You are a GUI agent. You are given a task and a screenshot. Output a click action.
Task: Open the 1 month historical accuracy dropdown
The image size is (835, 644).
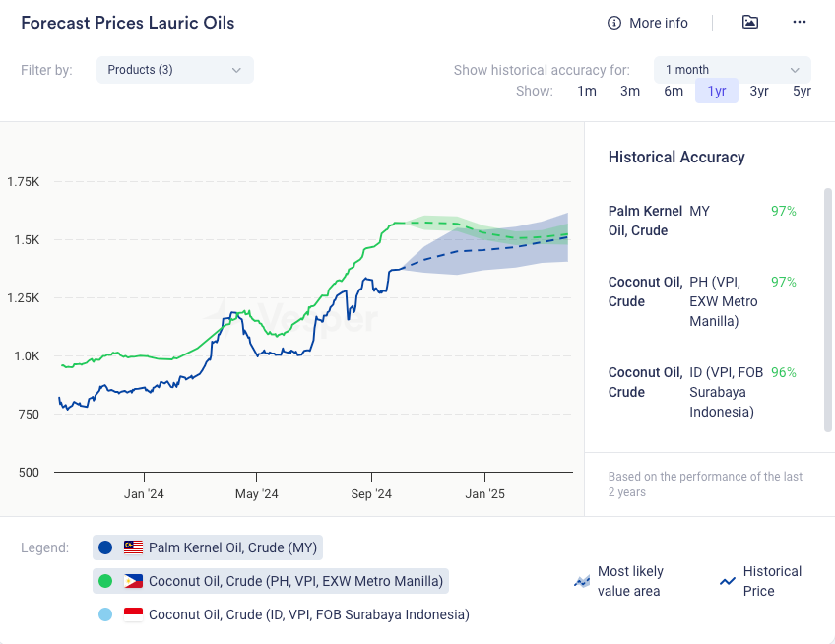coord(732,70)
